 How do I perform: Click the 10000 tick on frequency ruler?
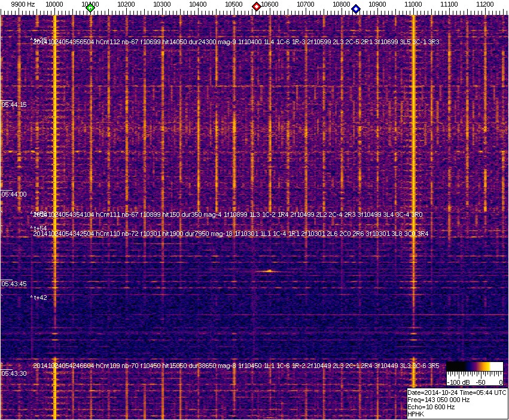pyautogui.click(x=54, y=4)
